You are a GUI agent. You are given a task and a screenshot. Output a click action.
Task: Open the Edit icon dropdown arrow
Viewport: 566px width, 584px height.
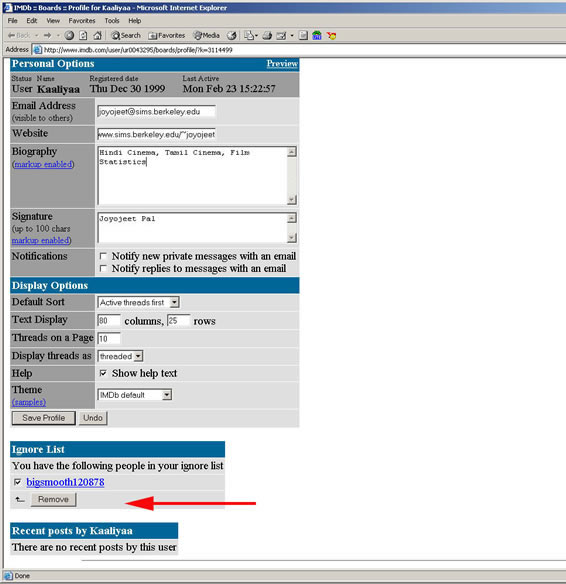pyautogui.click(x=292, y=35)
